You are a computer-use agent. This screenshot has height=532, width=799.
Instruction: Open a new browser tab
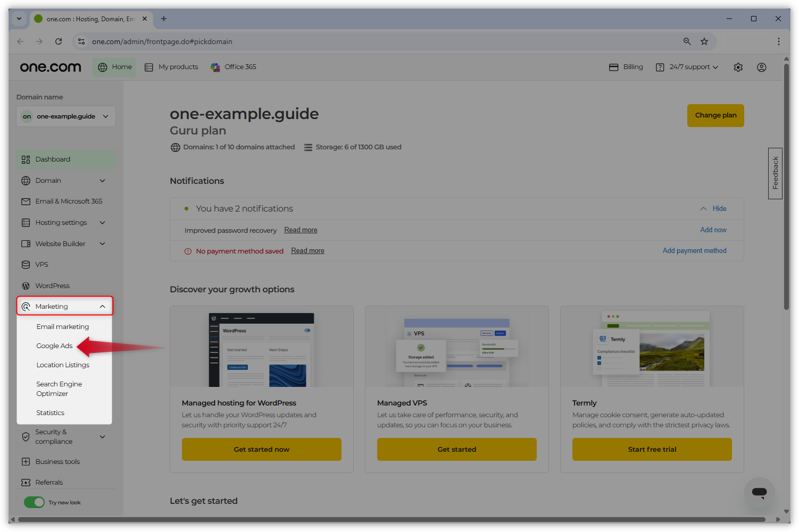(x=164, y=19)
